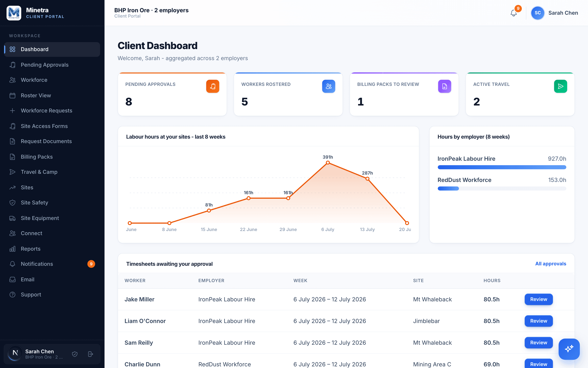
Task: Review Sam Reilly's timesheet
Action: [x=538, y=342]
